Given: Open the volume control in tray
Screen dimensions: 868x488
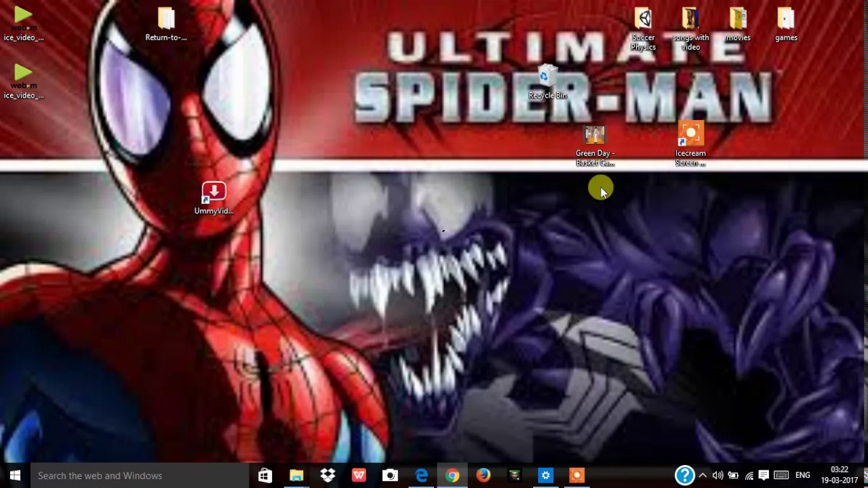Looking at the screenshot, I should click(x=717, y=476).
